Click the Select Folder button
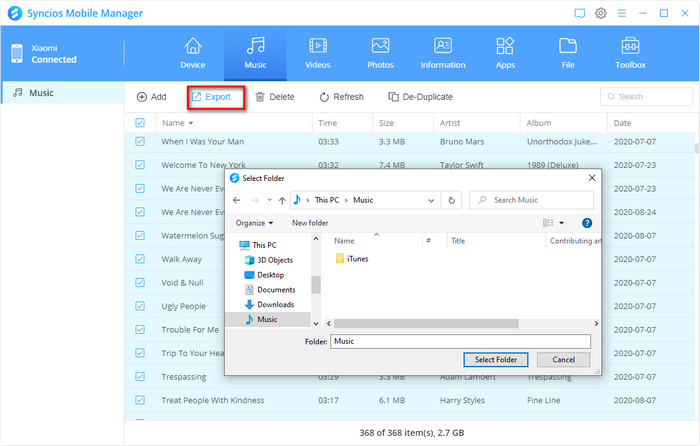 click(x=496, y=359)
